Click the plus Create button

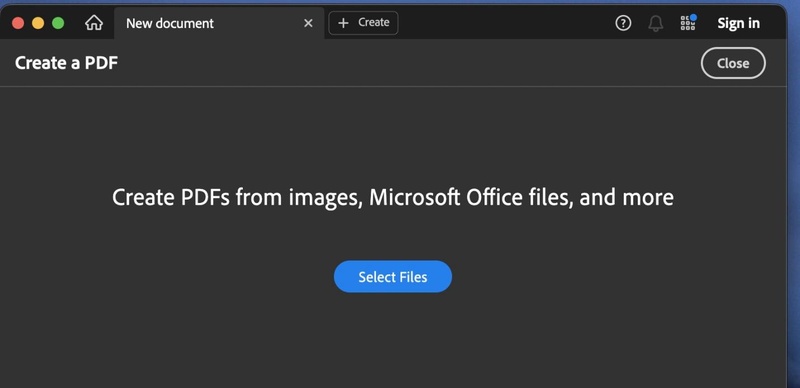363,23
